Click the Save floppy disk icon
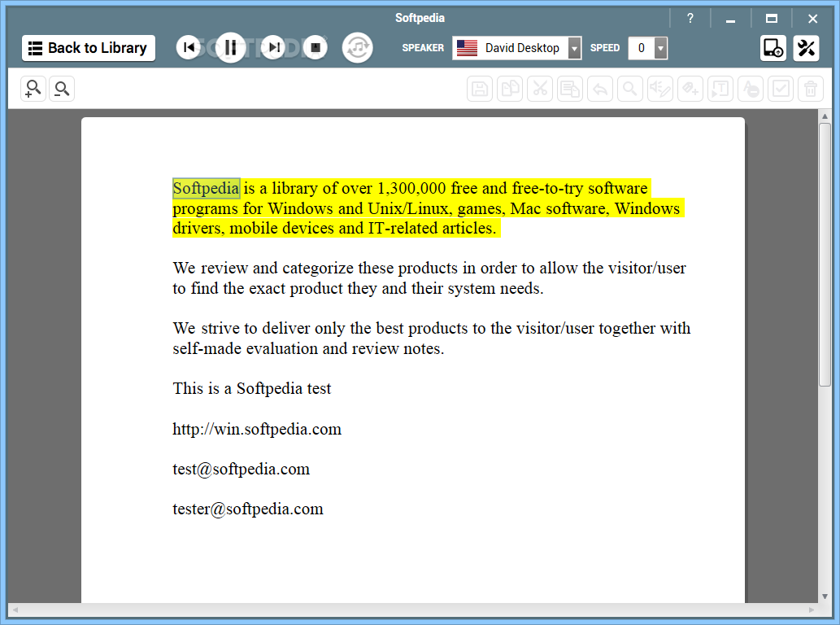This screenshot has width=840, height=625. (x=480, y=89)
